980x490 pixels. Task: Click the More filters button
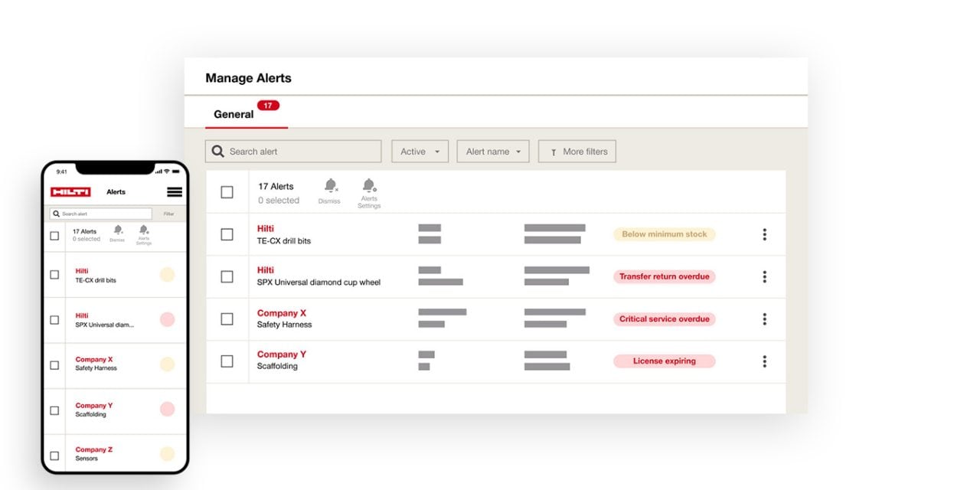pos(577,152)
